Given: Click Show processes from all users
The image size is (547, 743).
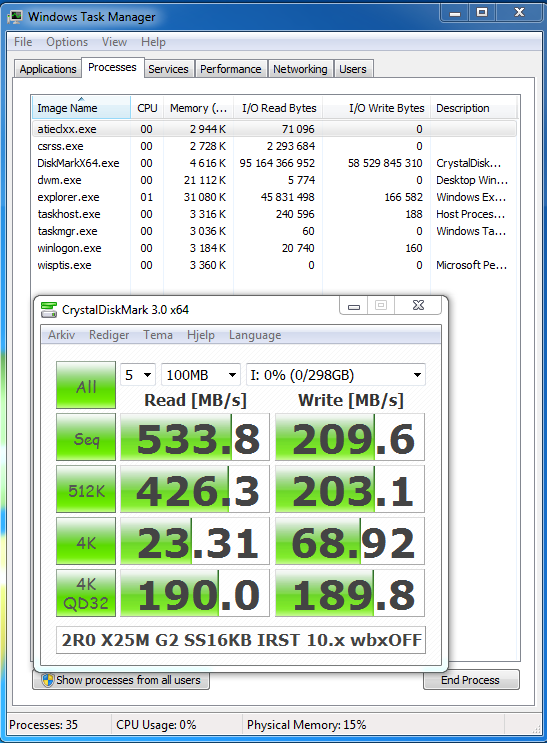Looking at the screenshot, I should 121,680.
